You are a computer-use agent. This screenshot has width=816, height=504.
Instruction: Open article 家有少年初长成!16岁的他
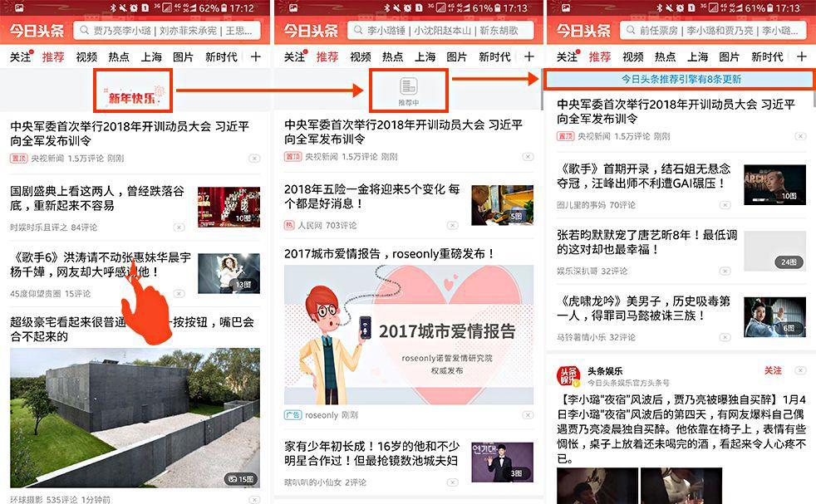(x=371, y=453)
